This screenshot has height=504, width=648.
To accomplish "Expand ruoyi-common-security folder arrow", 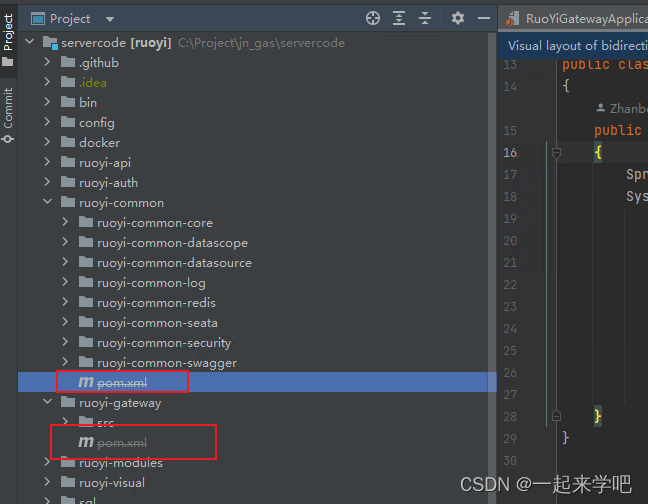I will 65,342.
